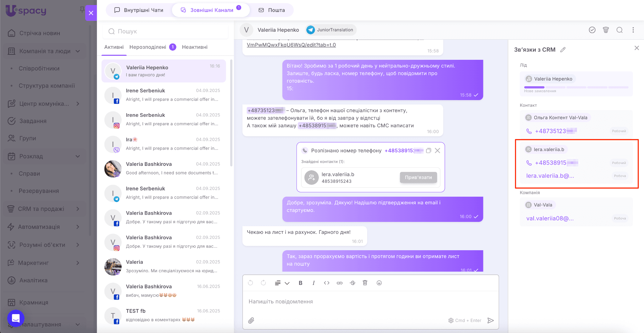The width and height of the screenshot is (644, 333).
Task: Switch to Внутрішні Чати tab
Action: [x=139, y=10]
